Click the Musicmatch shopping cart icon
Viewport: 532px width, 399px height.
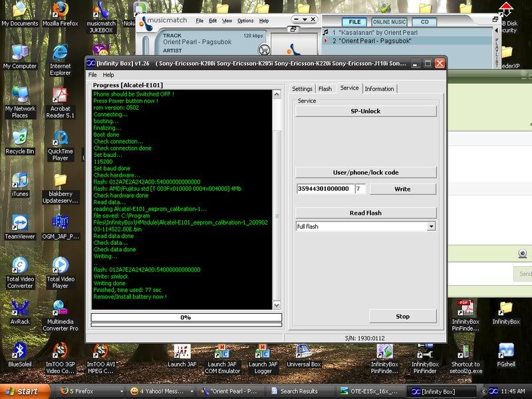264,51
